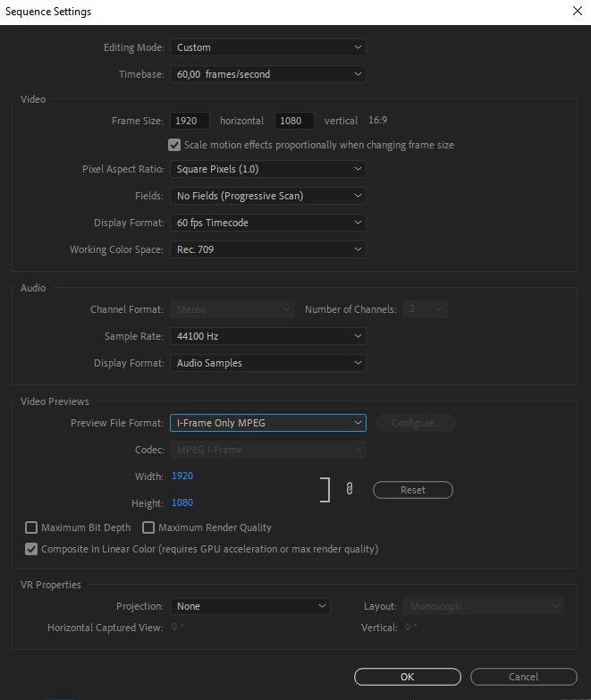591x700 pixels.
Task: Click the Vertical captured view value
Action: [x=411, y=628]
